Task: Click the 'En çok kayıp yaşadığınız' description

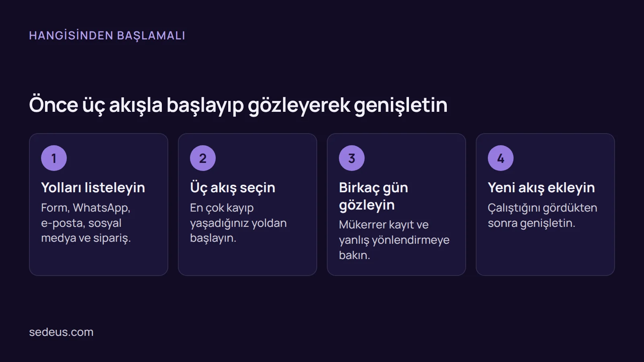Action: coord(238,223)
